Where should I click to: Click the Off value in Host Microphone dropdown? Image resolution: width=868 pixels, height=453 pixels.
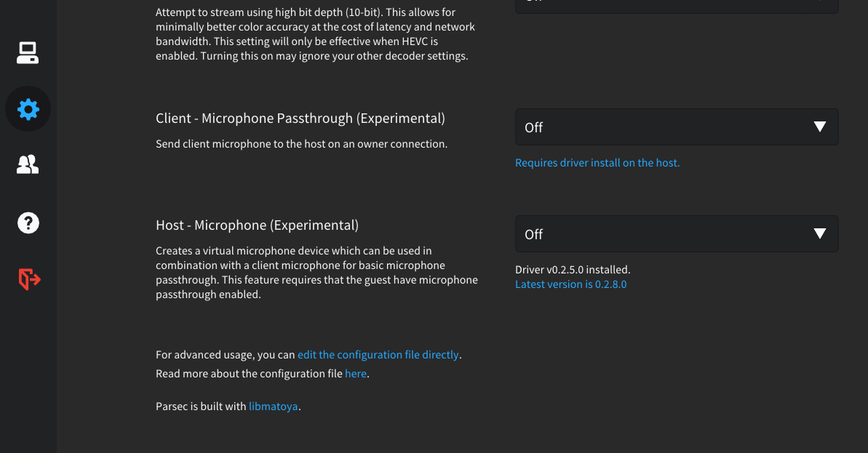click(533, 233)
